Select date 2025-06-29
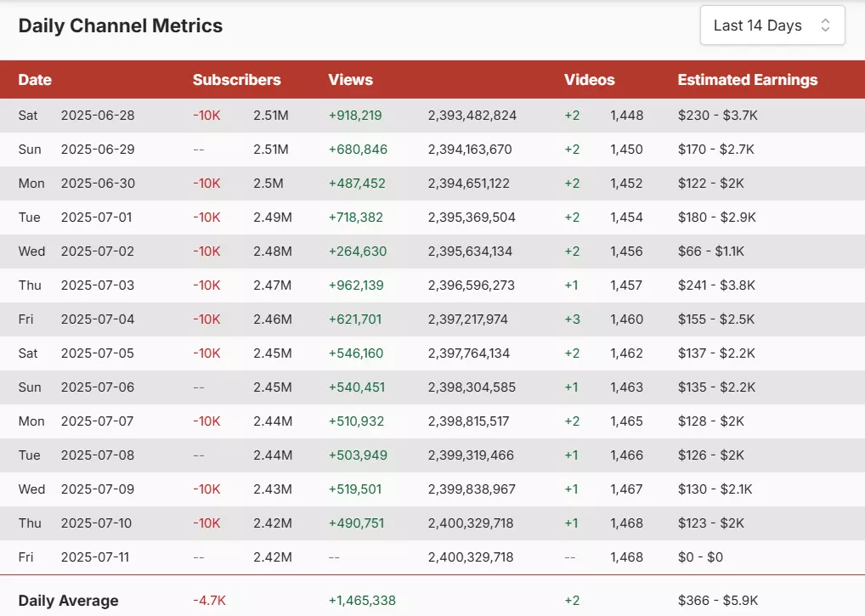The image size is (865, 616). point(98,150)
